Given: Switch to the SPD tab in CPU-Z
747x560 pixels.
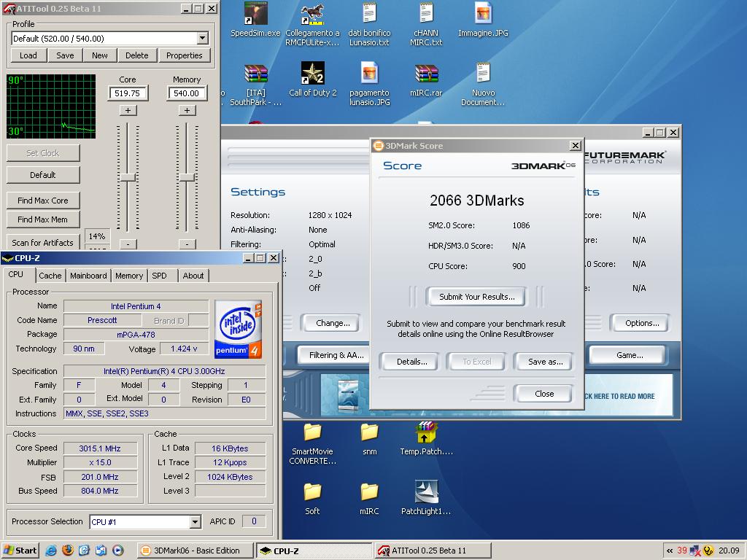Looking at the screenshot, I should [x=159, y=276].
